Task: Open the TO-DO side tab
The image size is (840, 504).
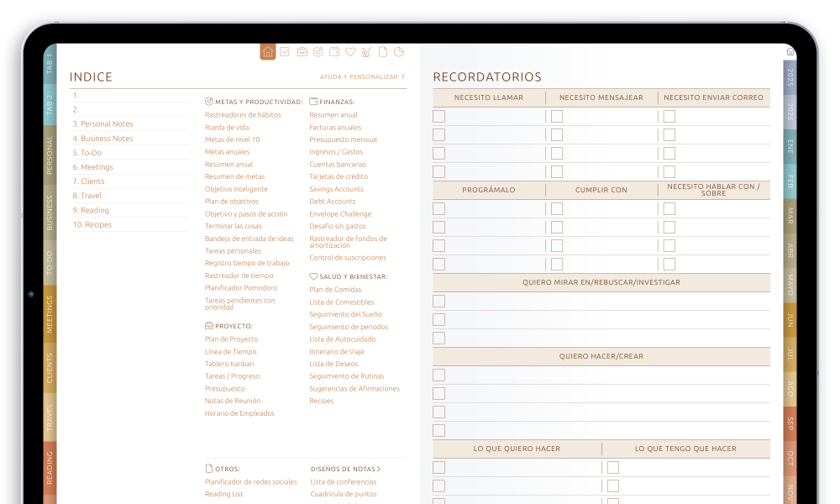Action: coord(50,262)
